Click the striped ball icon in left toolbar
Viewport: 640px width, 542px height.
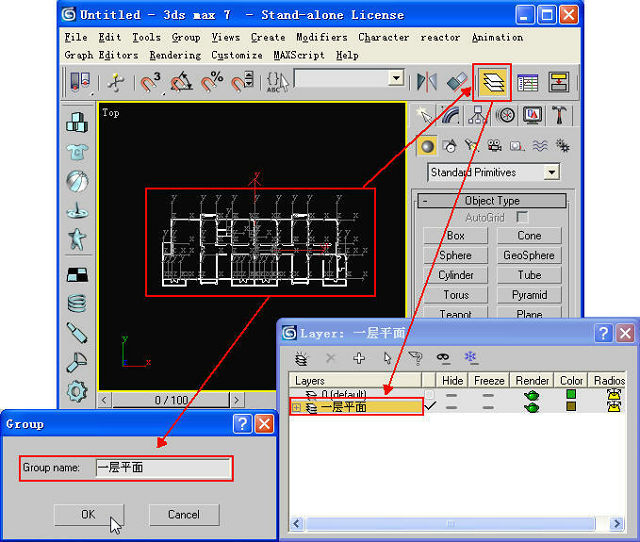[x=77, y=181]
